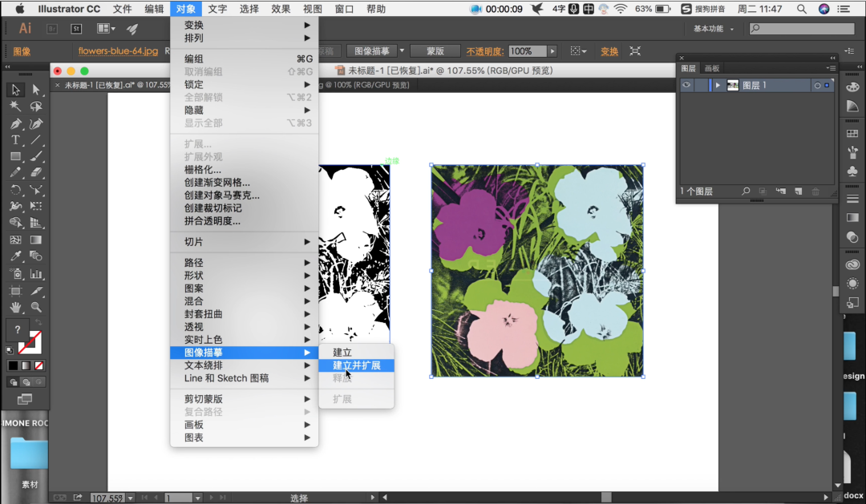Select the Direct Selection tool
Viewport: 866px width, 504px height.
(x=36, y=89)
